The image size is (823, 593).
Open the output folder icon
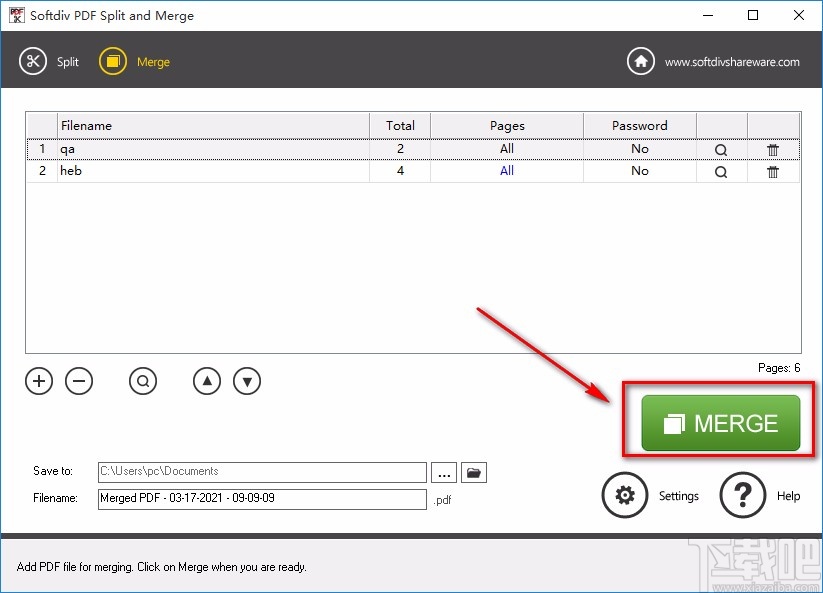coord(474,472)
